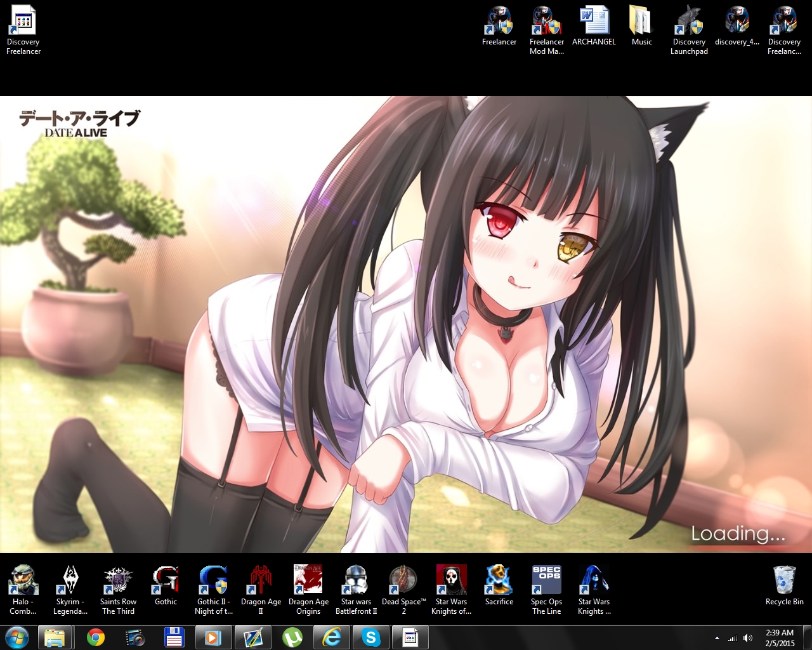Click the blue floppy disk taskbar icon
812x650 pixels.
[x=174, y=637]
